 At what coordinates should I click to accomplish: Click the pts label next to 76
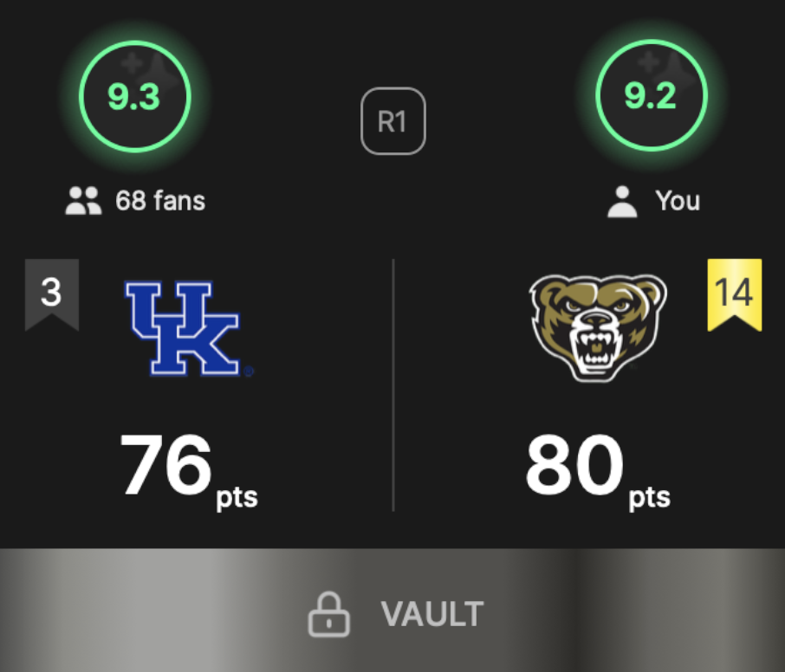[237, 498]
